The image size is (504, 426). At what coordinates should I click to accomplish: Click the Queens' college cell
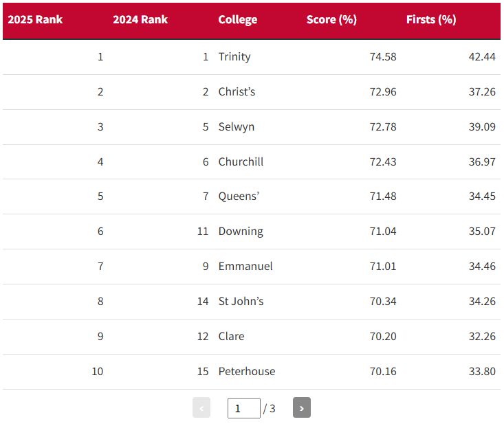pos(239,197)
